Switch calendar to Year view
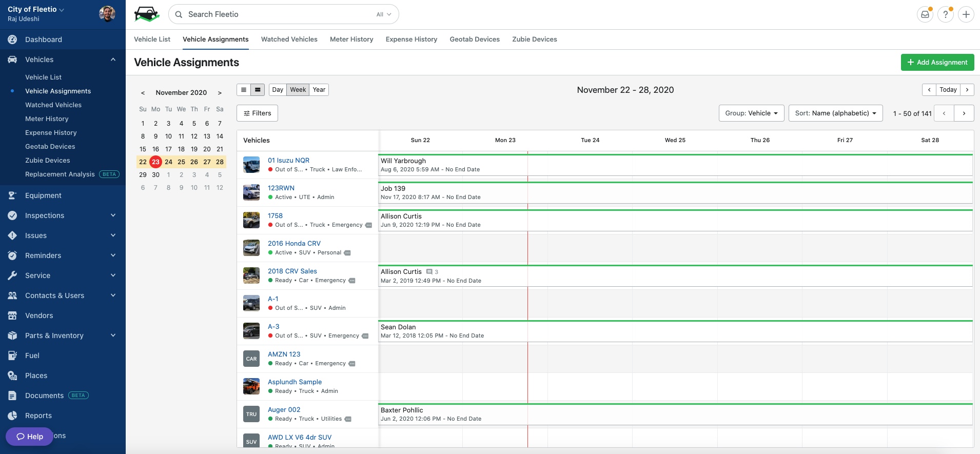The image size is (980, 454). [x=319, y=90]
